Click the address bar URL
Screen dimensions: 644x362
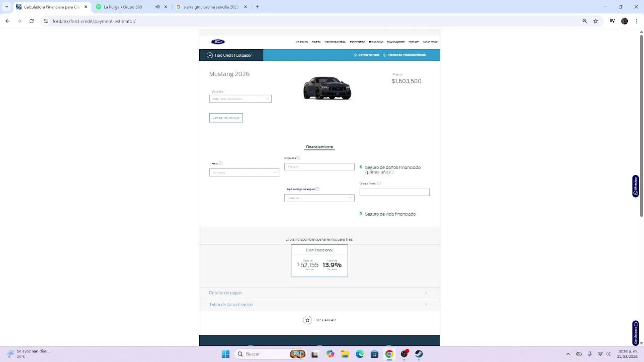click(x=94, y=21)
